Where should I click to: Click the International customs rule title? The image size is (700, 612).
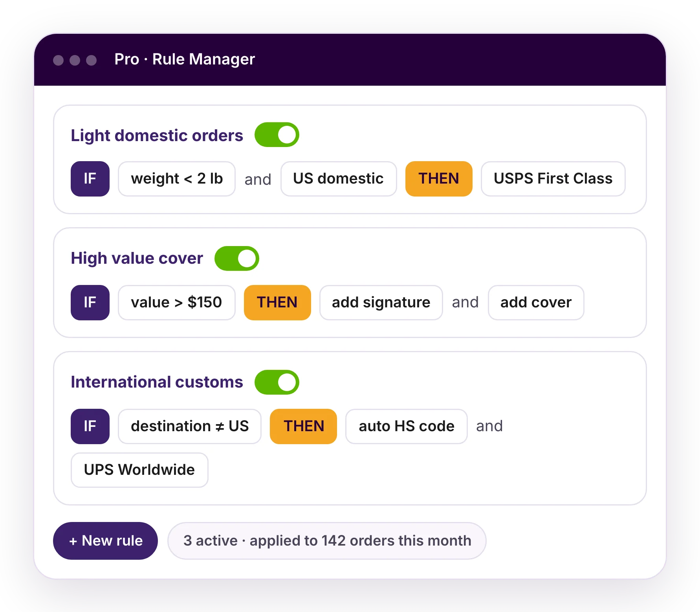pyautogui.click(x=157, y=382)
